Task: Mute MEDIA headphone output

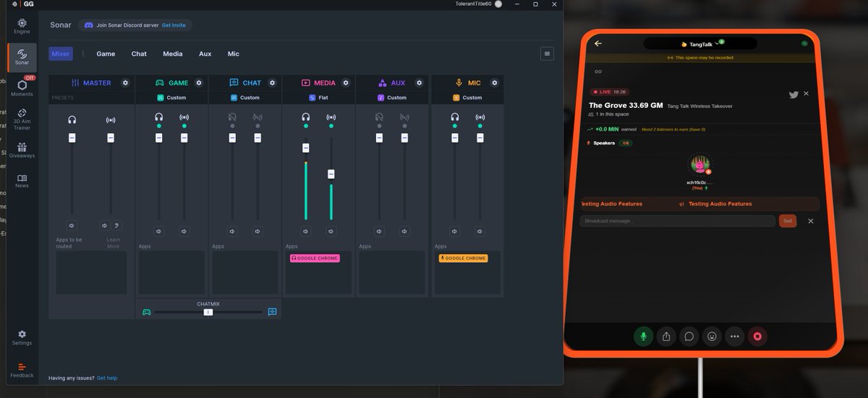Action: 306,232
